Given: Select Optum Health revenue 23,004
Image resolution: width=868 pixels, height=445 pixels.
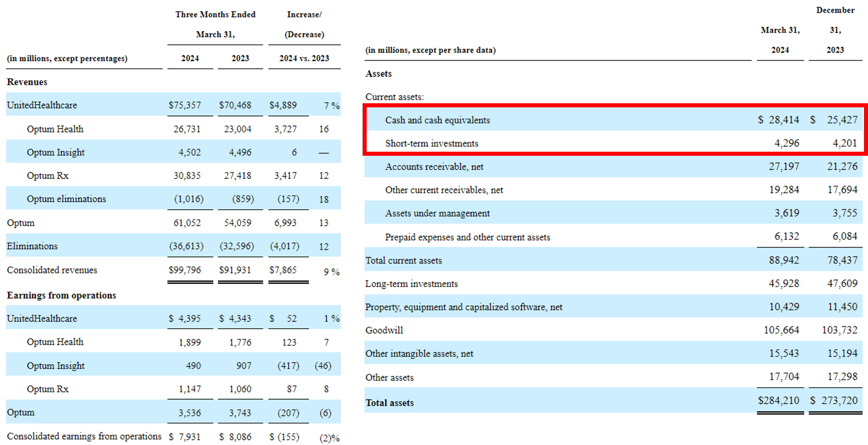Looking at the screenshot, I should pos(238,129).
